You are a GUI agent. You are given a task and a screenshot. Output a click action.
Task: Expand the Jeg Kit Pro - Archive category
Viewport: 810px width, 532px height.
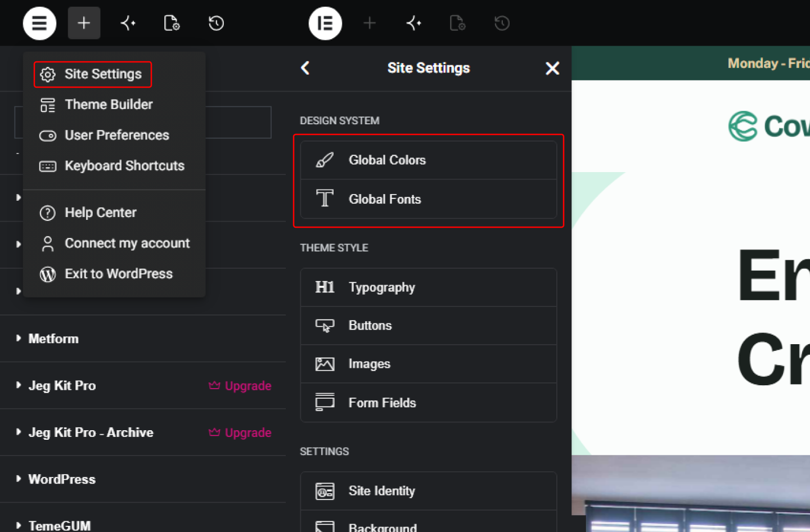coord(143,432)
